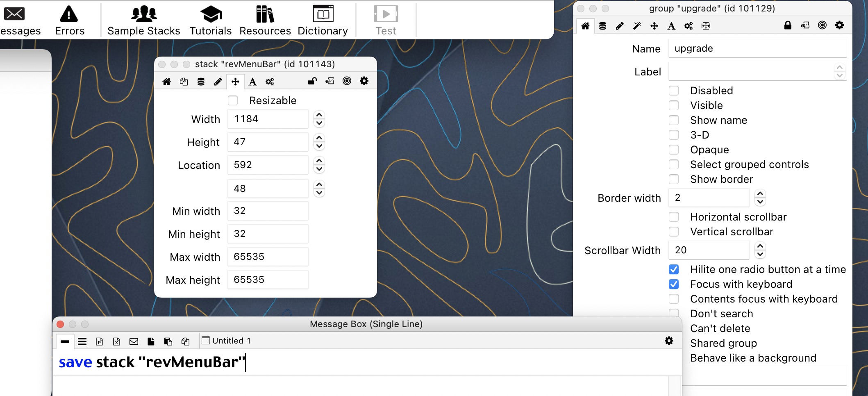The height and width of the screenshot is (396, 868).
Task: Click the Test toolbar button
Action: (386, 20)
